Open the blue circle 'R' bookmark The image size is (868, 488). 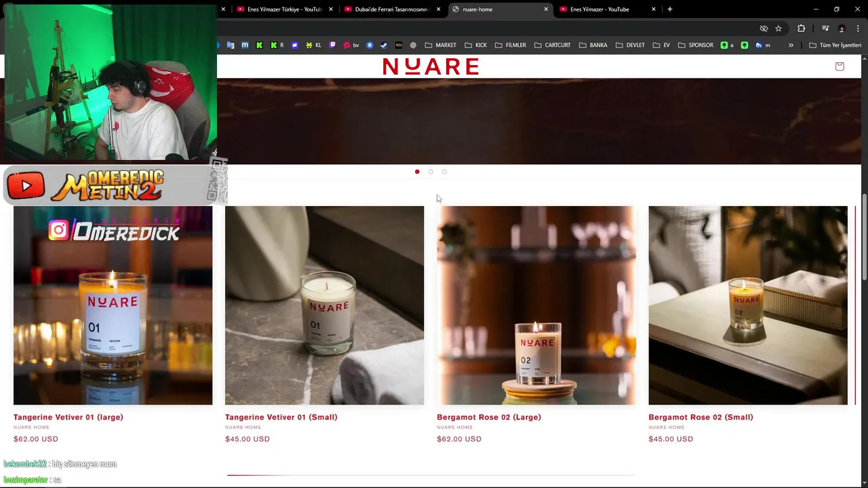[x=370, y=45]
